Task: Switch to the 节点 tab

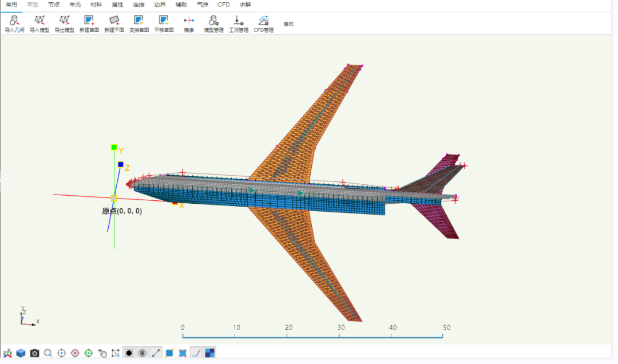Action: point(54,5)
